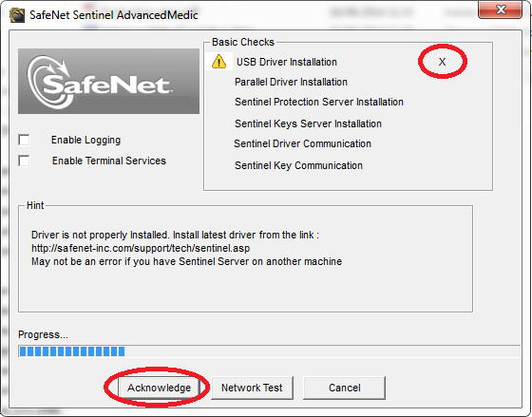Click the Acknowledge button

(x=160, y=388)
